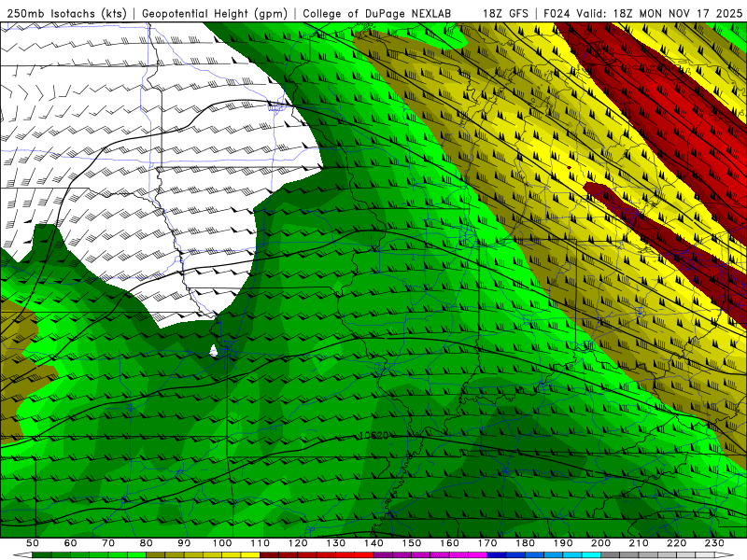The height and width of the screenshot is (560, 747).
Task: Click the bright yellow swatch left of 110
Action: 250,554
